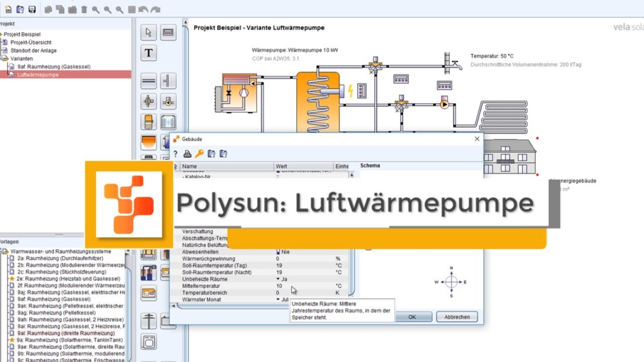Click the second catalog icon in Gebäude toolbar

point(223,154)
